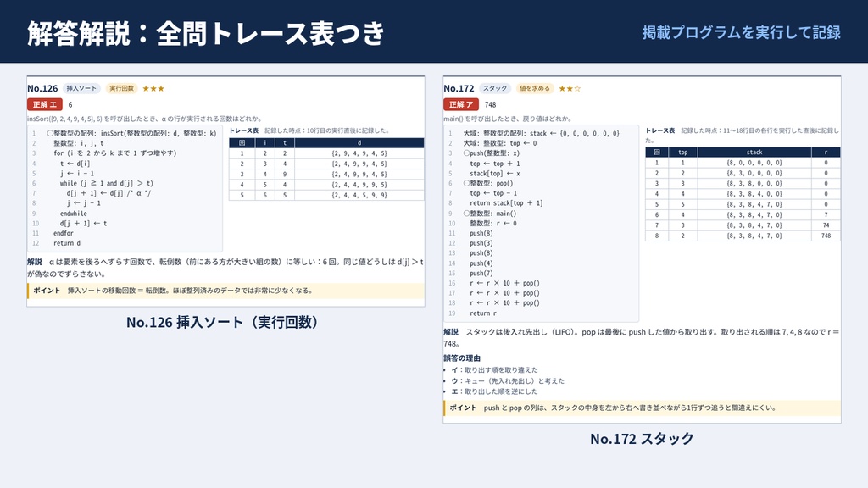Click the No.172 trace table stack column header
868x488 pixels.
(x=754, y=152)
